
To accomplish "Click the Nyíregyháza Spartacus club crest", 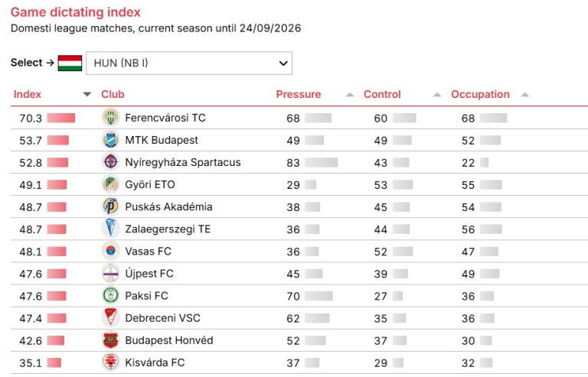I will [x=110, y=161].
